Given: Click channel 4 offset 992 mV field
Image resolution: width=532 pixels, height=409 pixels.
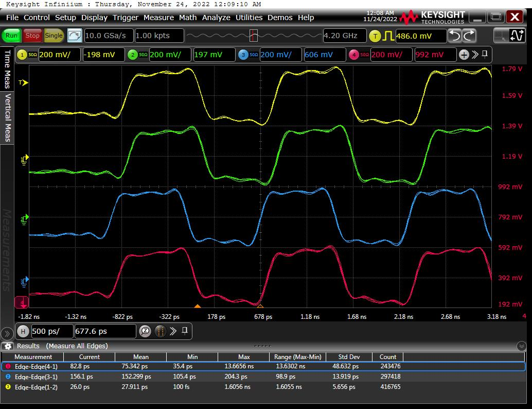Looking at the screenshot, I should click(435, 55).
